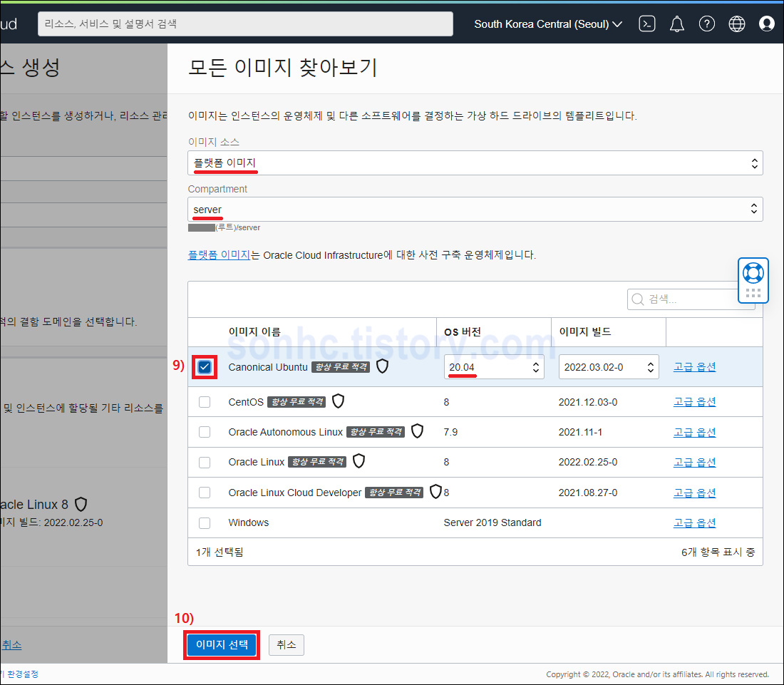Open advanced options for CentOS

[694, 402]
